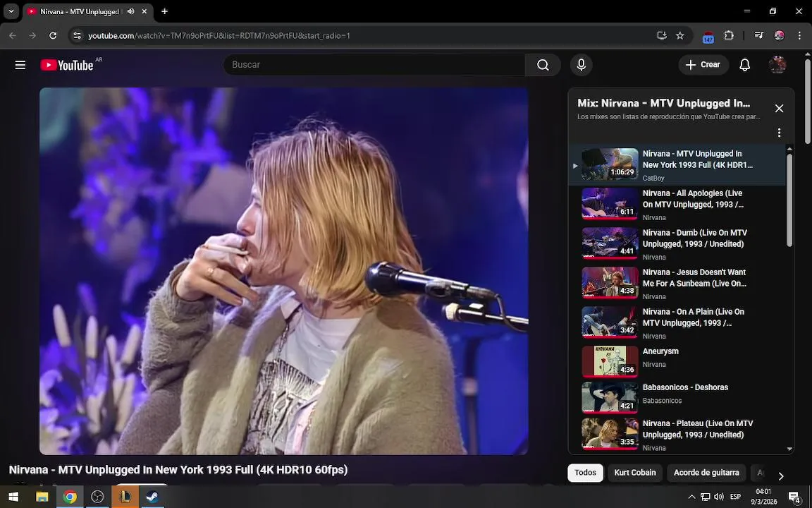
Task: Reload the page in Chrome
Action: tap(53, 36)
